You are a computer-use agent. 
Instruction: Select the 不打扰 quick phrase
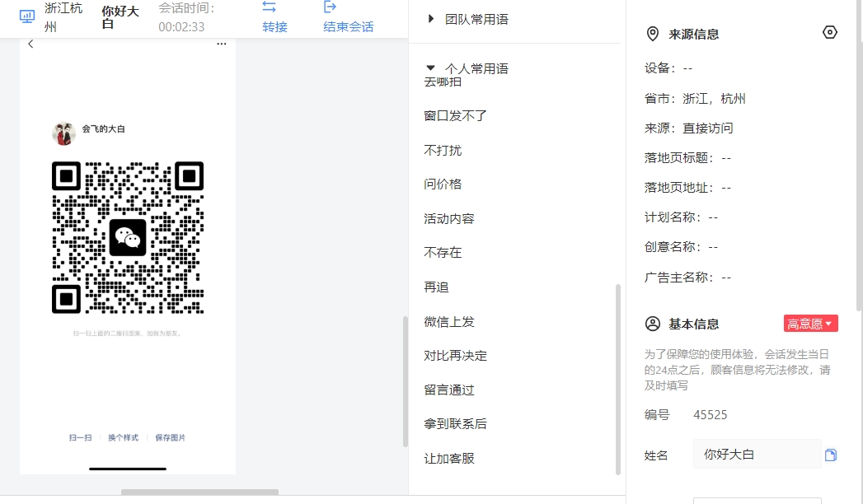coord(443,150)
